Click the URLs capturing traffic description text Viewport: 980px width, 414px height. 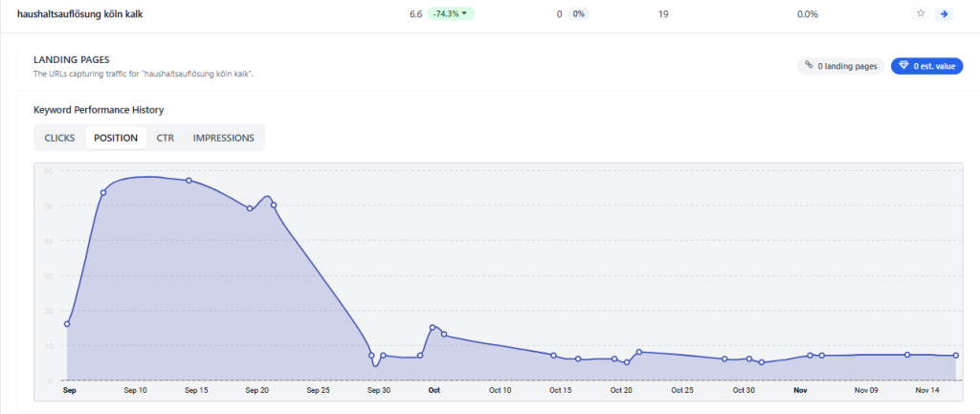144,74
